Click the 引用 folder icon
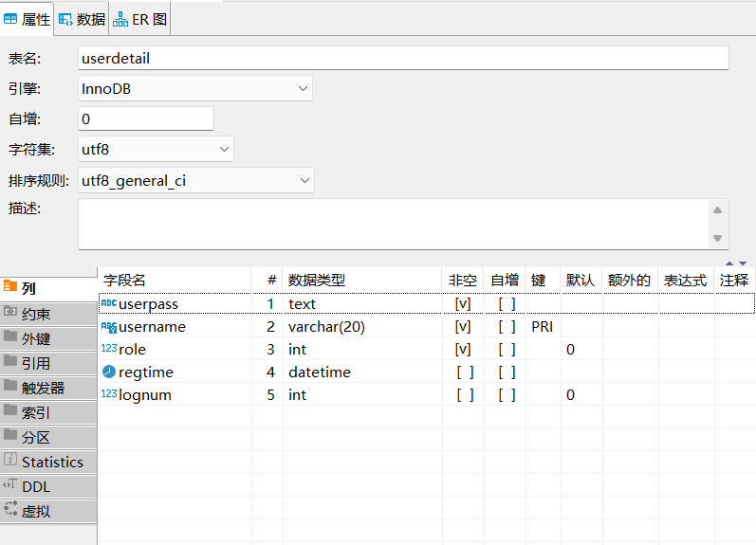Screen dimensions: 756x545 (10, 360)
